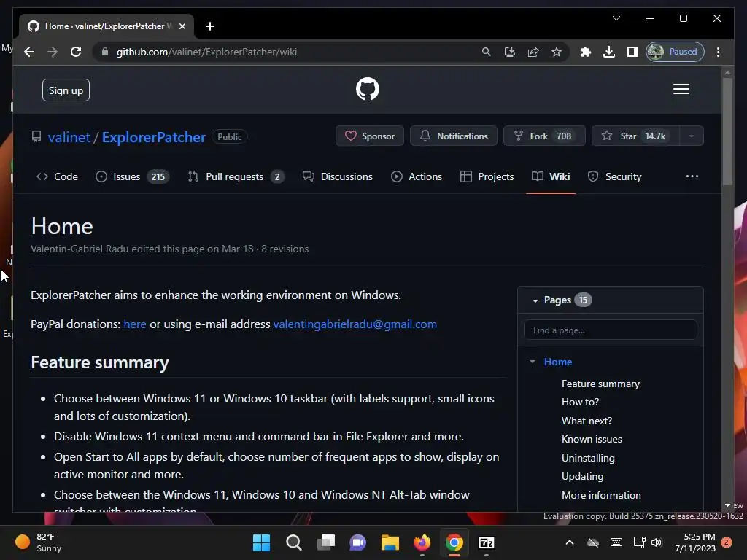Open Windows Start menu
The height and width of the screenshot is (560, 747).
pyautogui.click(x=261, y=542)
